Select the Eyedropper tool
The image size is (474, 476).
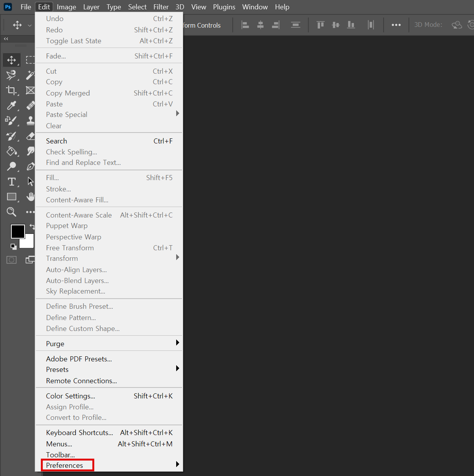[x=11, y=105]
